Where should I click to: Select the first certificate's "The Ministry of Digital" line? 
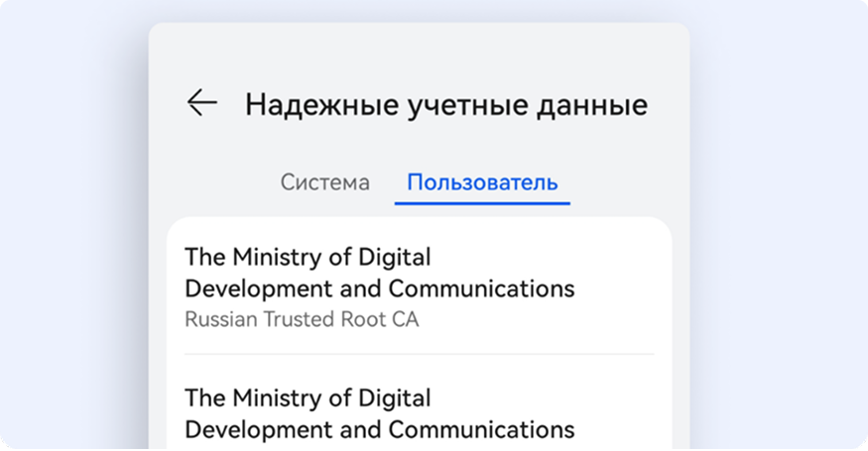(308, 258)
